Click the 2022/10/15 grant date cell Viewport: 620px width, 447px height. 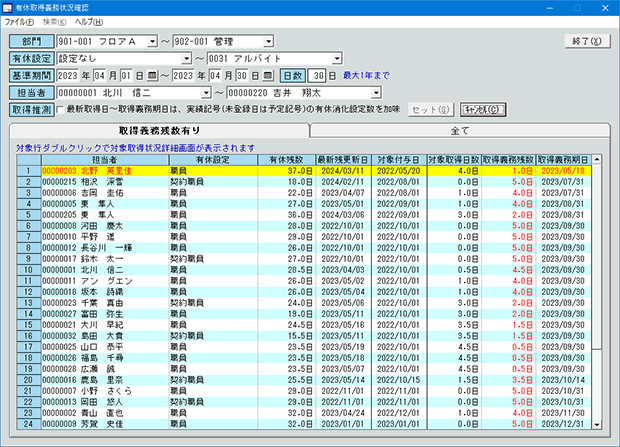click(399, 380)
